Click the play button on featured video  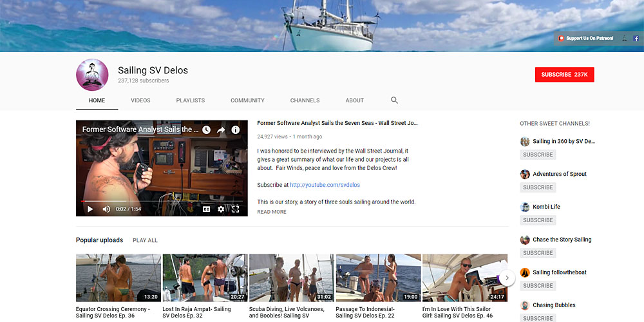(x=90, y=209)
